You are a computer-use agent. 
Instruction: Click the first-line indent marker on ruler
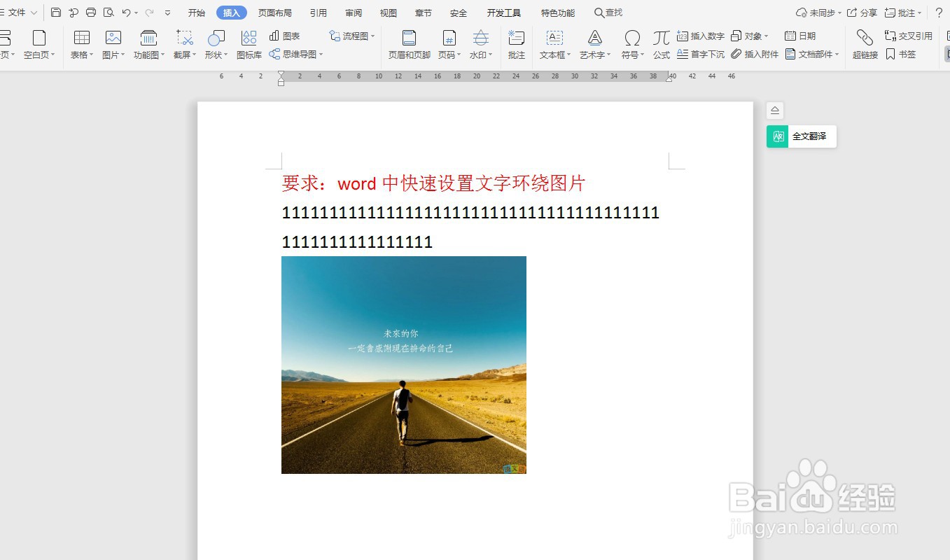pos(281,74)
